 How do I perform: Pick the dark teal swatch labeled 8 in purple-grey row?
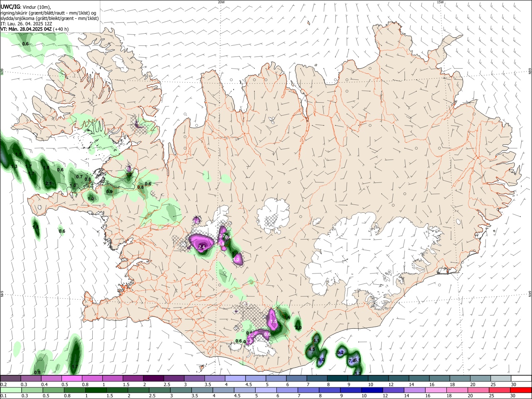337,378
